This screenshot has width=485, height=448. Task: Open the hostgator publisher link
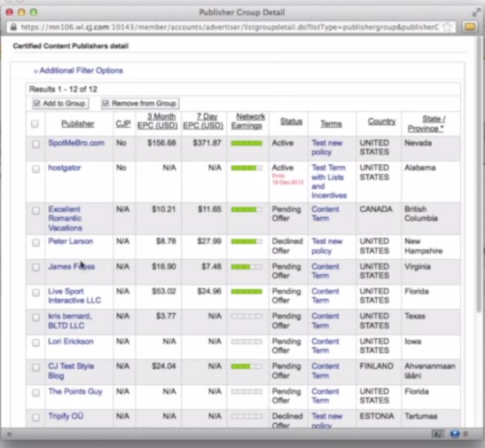[65, 168]
